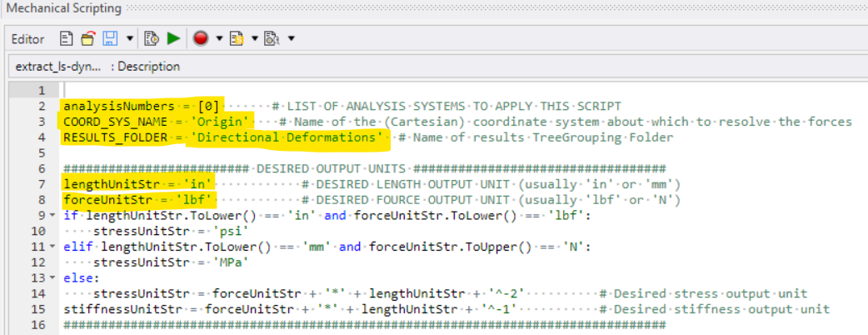868x335 pixels.
Task: Select the extract_ls-dyn... script tab
Action: 58,67
